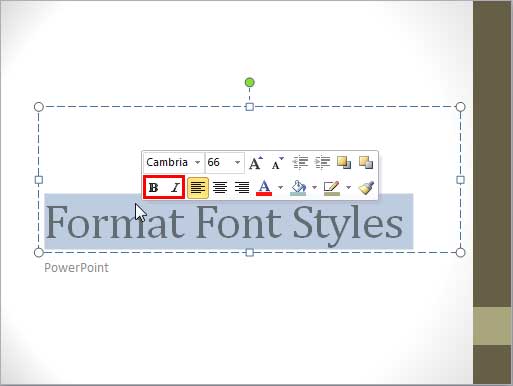This screenshot has height=386, width=513.
Task: Click the left-middle sizing handle
Action: pos(39,180)
